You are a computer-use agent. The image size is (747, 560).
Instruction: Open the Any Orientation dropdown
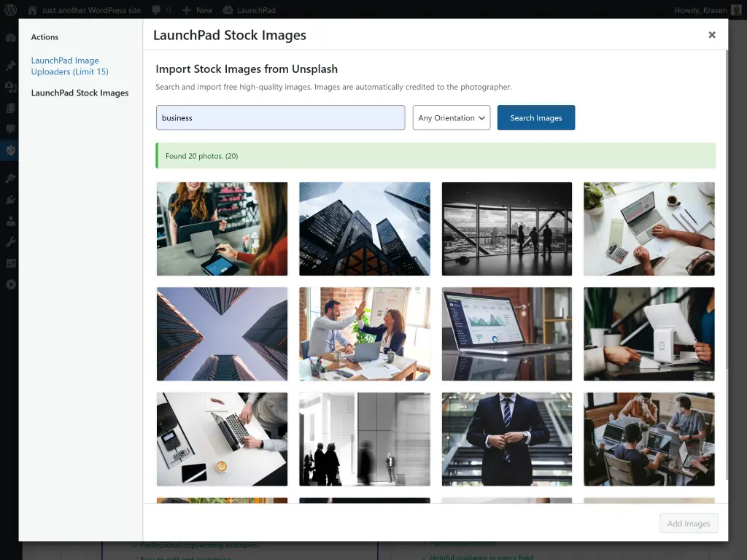(x=451, y=117)
